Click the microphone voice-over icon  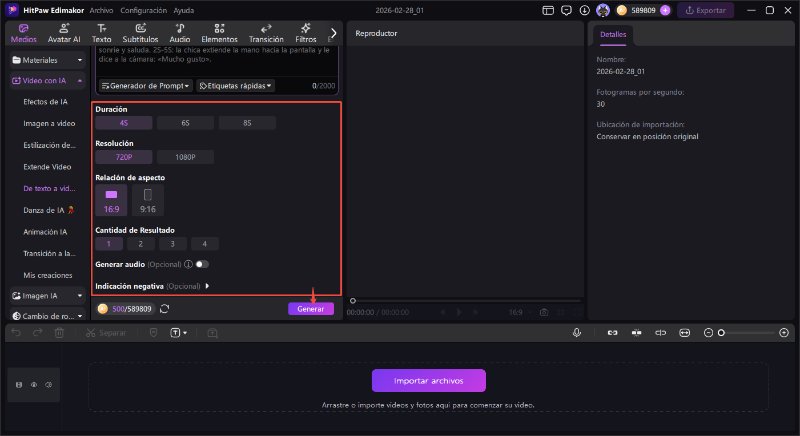(577, 332)
